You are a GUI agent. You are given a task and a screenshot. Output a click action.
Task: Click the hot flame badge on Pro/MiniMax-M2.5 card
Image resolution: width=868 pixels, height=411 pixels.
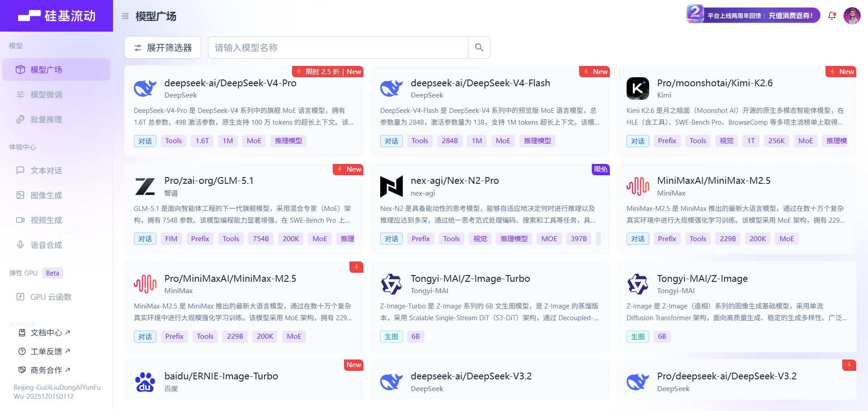[x=356, y=267]
